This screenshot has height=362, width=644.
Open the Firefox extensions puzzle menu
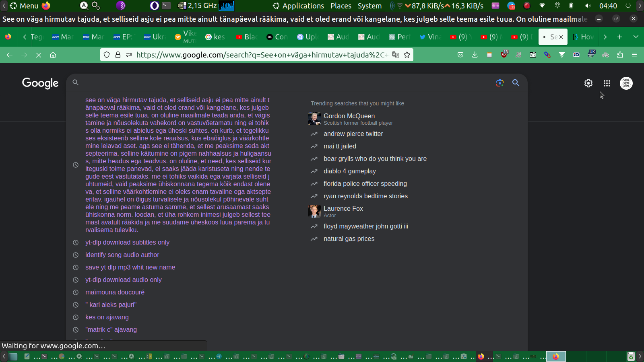[620, 55]
